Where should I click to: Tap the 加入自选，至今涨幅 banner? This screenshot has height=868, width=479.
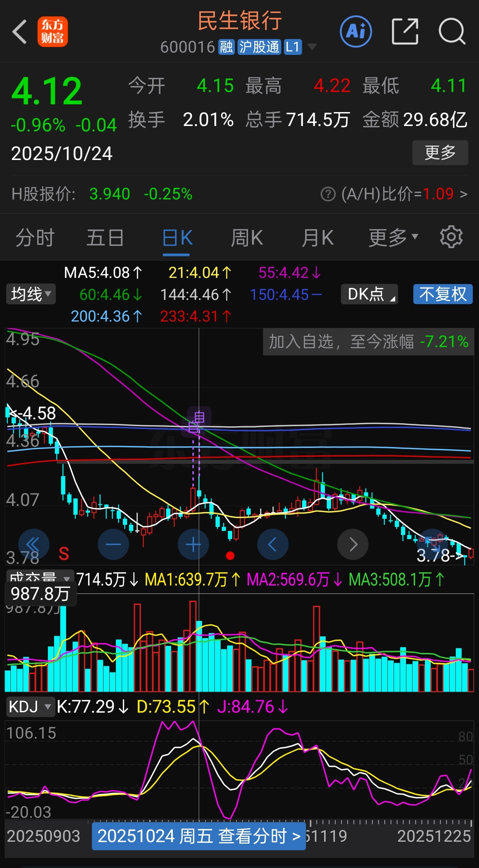369,342
